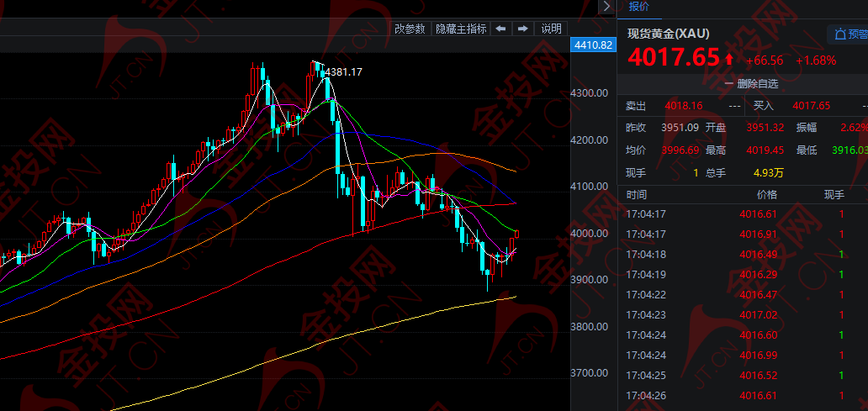This screenshot has width=868, height=411.
Task: Click the alert bell 预警 icon
Action: [x=839, y=34]
